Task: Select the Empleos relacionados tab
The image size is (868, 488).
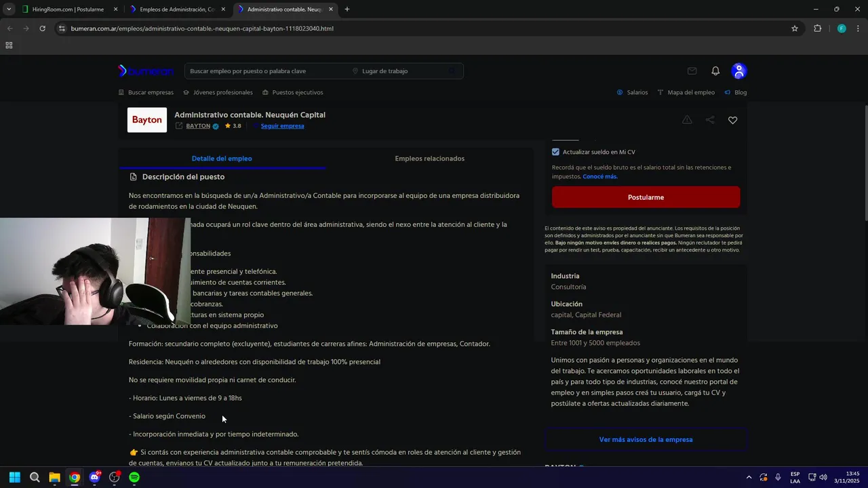Action: [x=430, y=159]
